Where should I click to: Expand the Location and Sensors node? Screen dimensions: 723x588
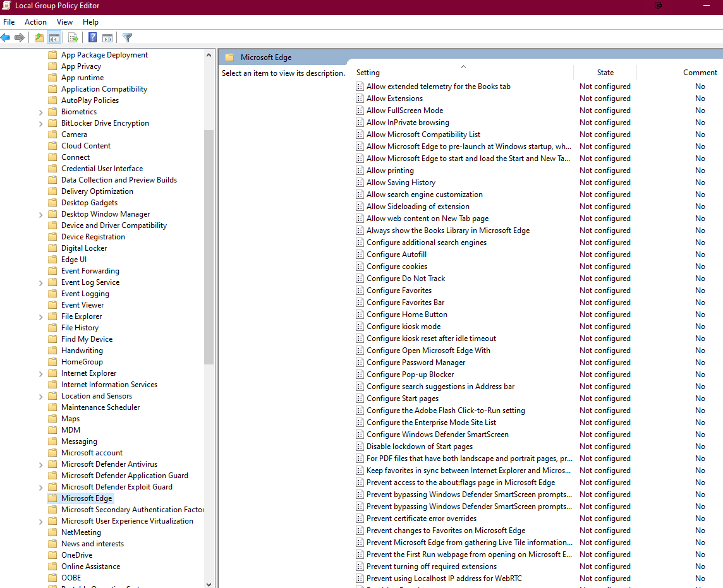pos(40,396)
